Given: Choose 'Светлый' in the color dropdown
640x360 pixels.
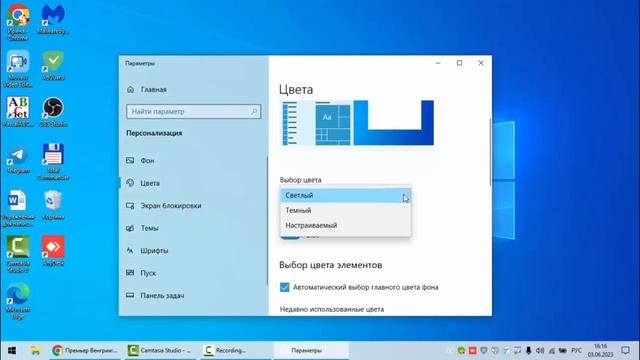Looking at the screenshot, I should coord(345,195).
